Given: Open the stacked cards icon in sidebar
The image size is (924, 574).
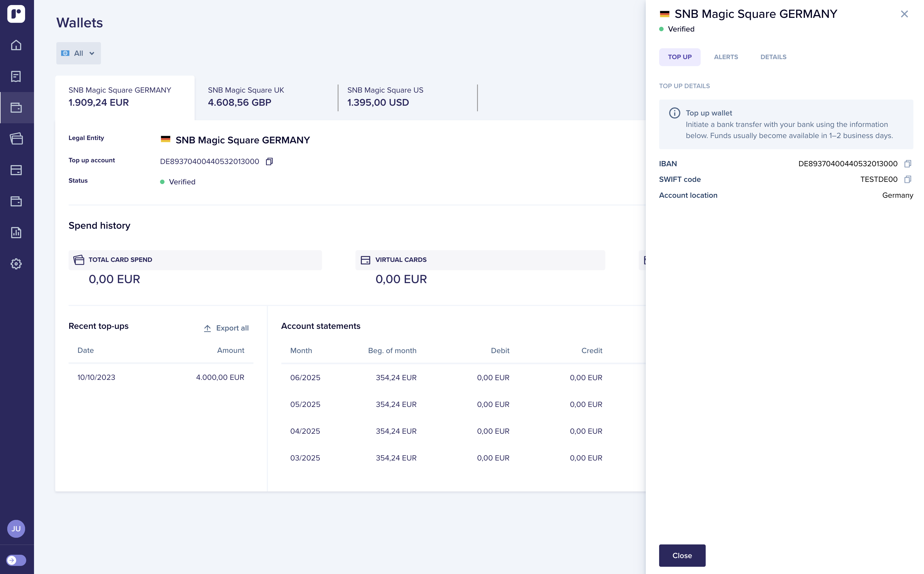Looking at the screenshot, I should tap(16, 139).
